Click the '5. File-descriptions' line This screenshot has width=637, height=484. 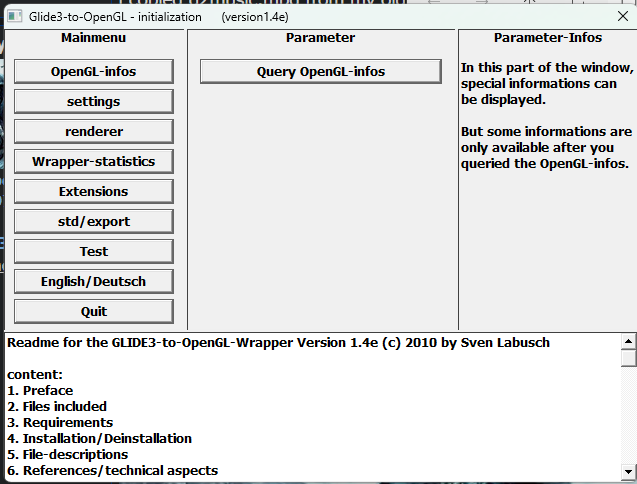67,454
